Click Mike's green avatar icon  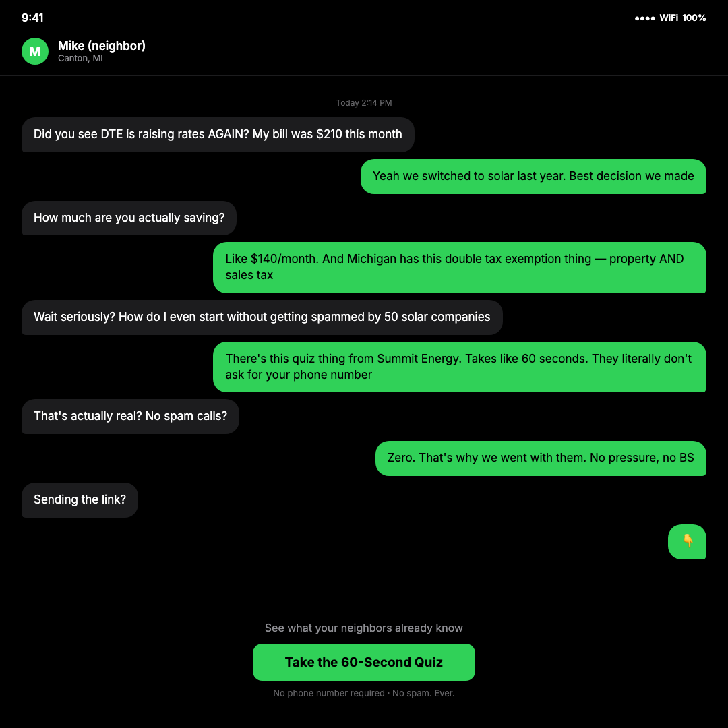pos(35,51)
